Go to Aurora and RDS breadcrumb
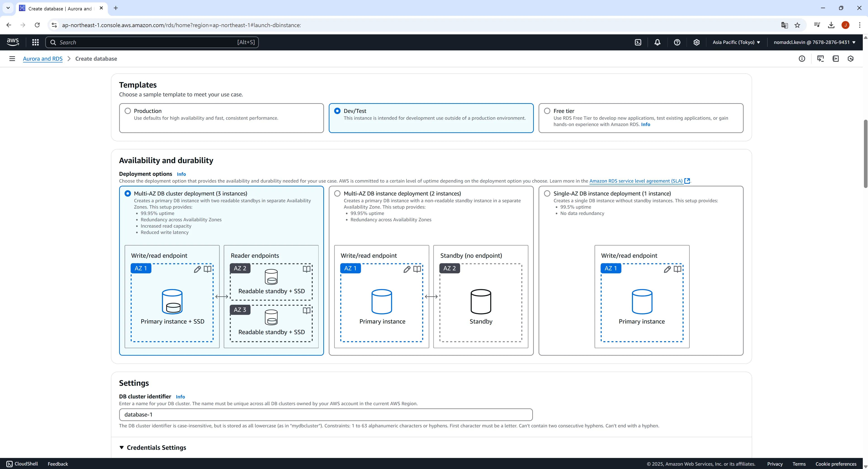Screen dimensions: 868x469 43,59
